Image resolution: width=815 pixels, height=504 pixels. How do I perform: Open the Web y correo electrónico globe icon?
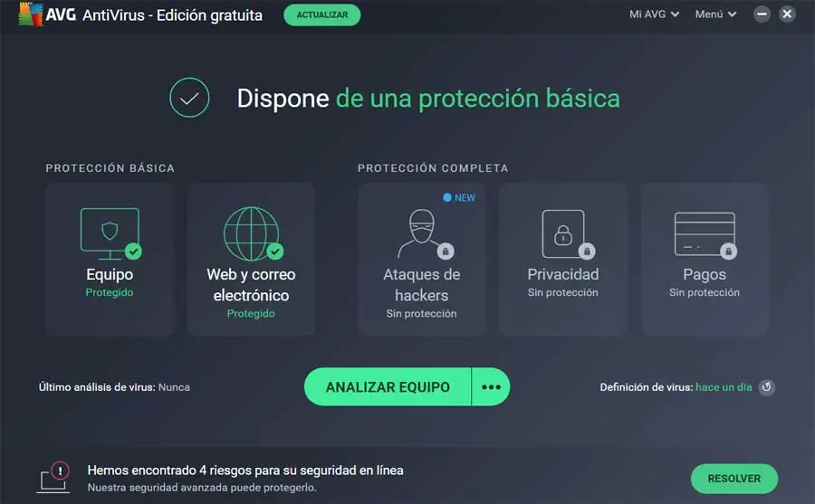coord(253,233)
